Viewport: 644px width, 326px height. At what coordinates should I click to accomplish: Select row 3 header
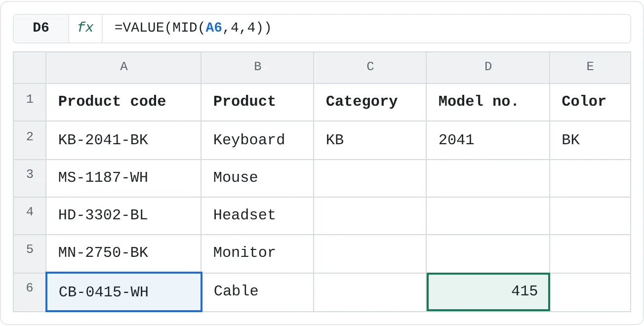(x=30, y=178)
